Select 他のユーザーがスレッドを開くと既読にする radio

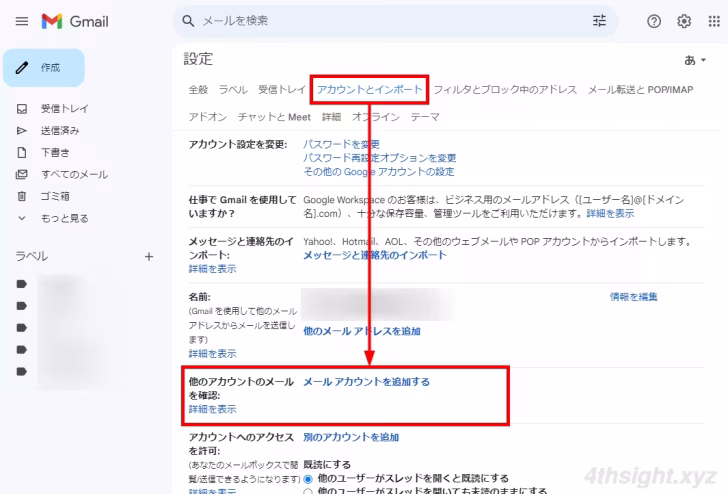(x=308, y=479)
